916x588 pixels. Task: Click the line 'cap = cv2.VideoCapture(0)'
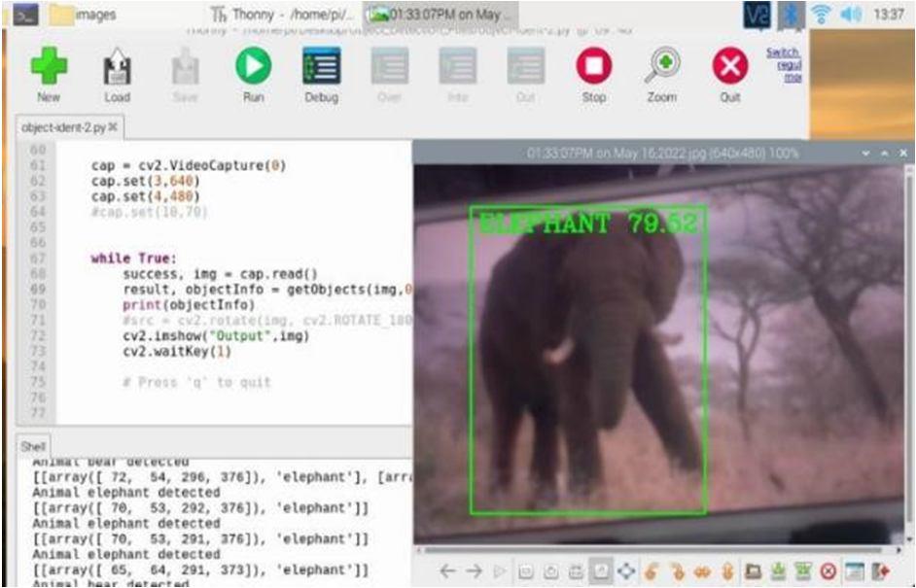[x=188, y=166]
